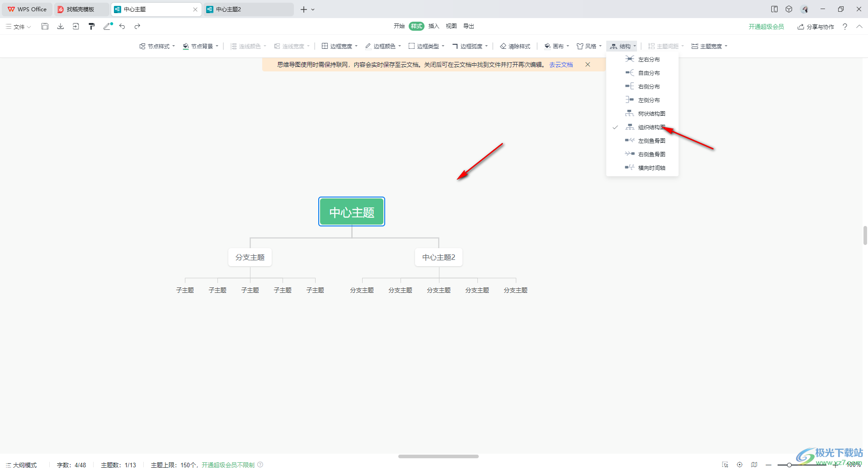Open the 风格 dropdown

coord(589,46)
